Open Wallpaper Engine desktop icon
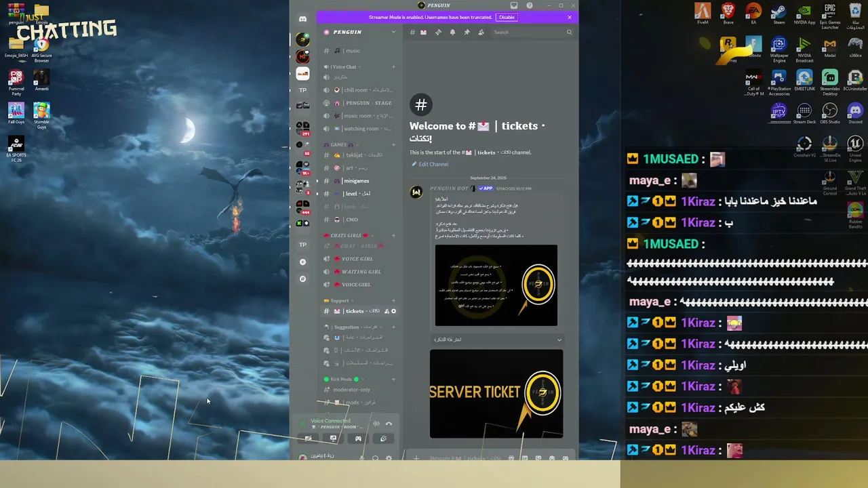Viewport: 868px width, 488px height. click(x=779, y=49)
